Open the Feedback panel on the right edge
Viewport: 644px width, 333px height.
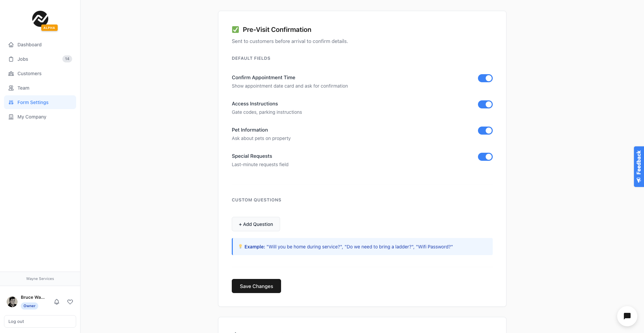(639, 167)
